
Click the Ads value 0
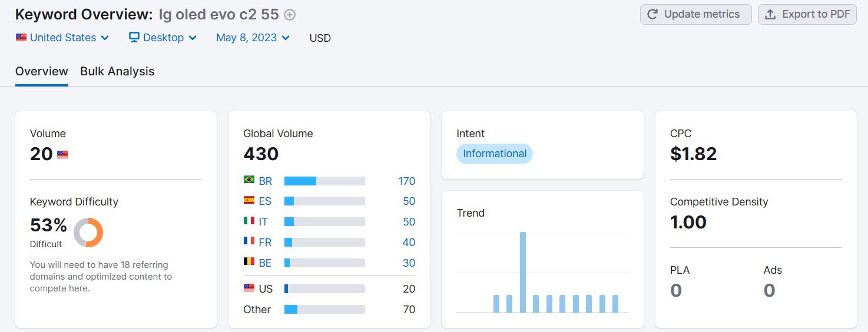tap(770, 290)
